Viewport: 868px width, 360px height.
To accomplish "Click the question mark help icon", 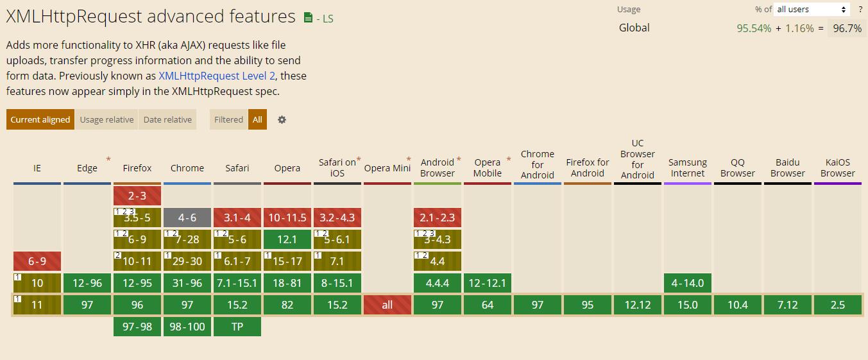I will pos(860,9).
